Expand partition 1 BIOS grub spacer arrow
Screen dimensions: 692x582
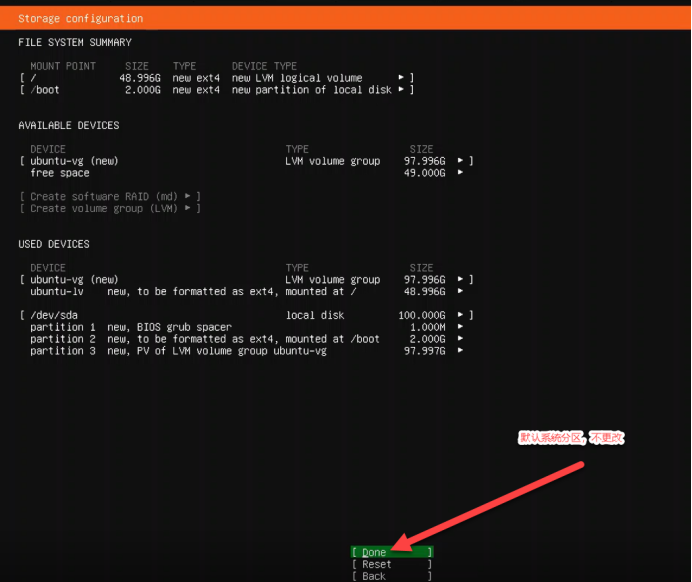tap(460, 327)
